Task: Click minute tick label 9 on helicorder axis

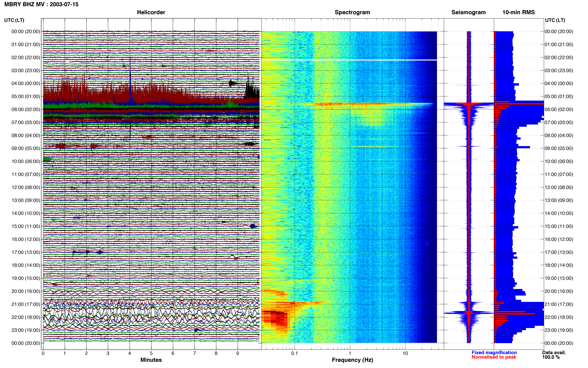Action: tap(238, 353)
